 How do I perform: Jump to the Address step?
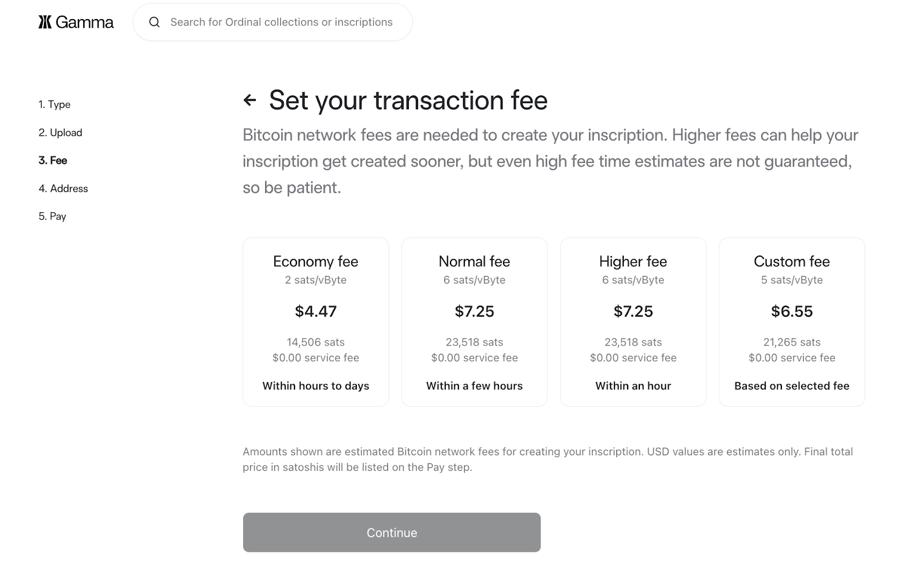pyautogui.click(x=63, y=188)
